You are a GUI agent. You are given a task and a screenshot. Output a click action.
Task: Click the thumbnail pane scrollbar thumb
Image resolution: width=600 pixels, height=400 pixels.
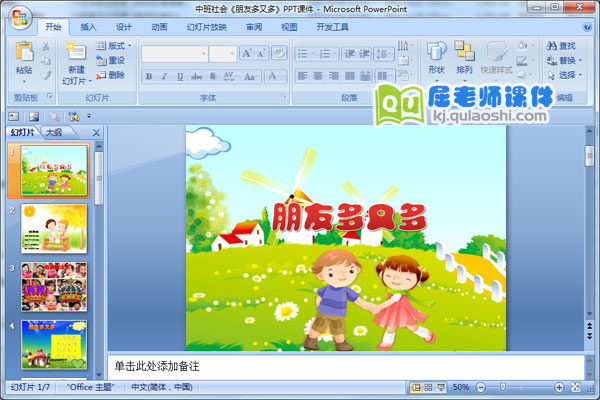(x=99, y=178)
